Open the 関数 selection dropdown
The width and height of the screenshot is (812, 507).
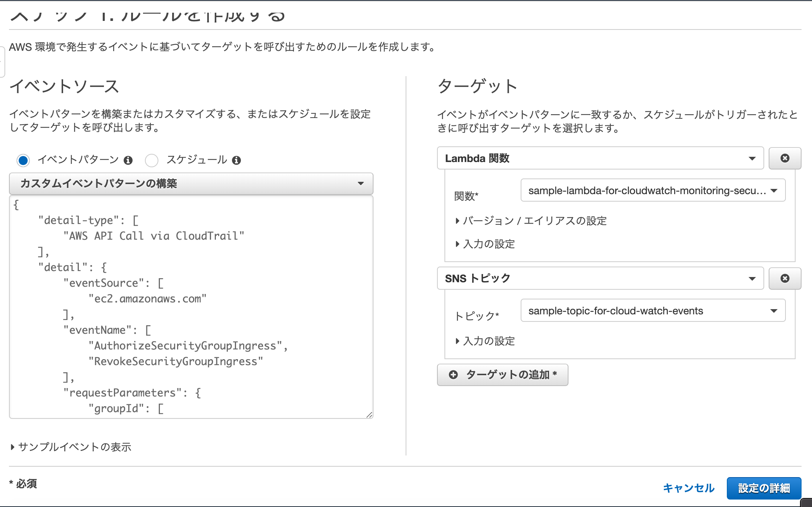(653, 190)
